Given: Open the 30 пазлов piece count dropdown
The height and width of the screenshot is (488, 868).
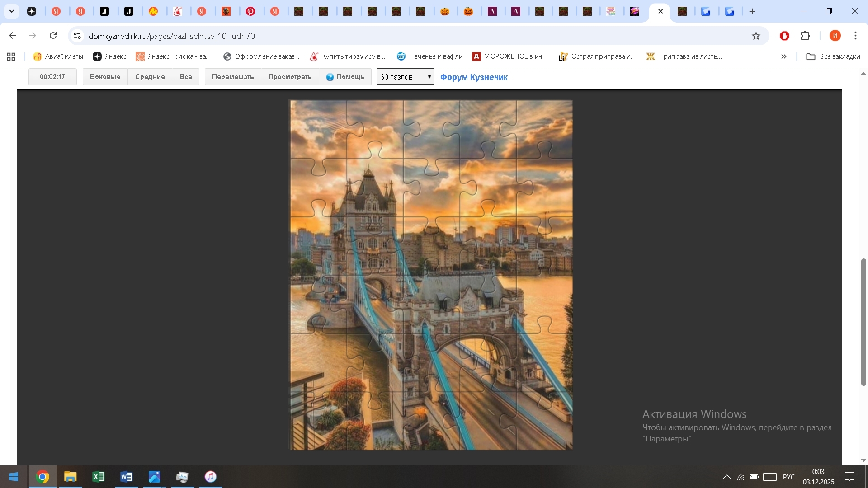Looking at the screenshot, I should pyautogui.click(x=406, y=77).
